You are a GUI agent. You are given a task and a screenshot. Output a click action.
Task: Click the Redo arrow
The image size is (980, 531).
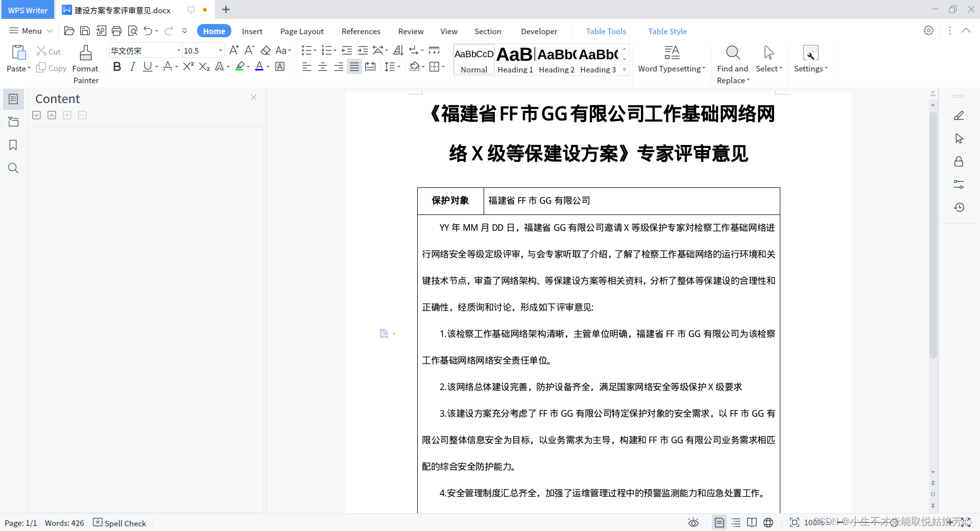[169, 31]
